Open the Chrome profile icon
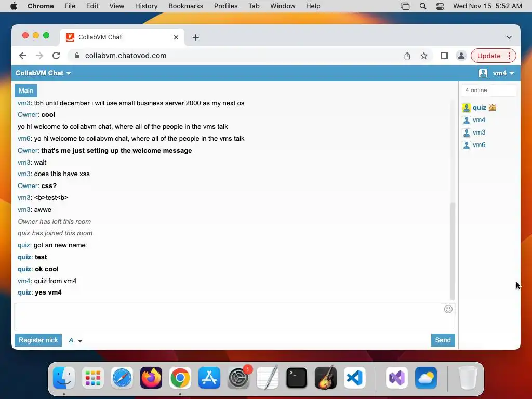This screenshot has width=532, height=399. click(x=461, y=56)
